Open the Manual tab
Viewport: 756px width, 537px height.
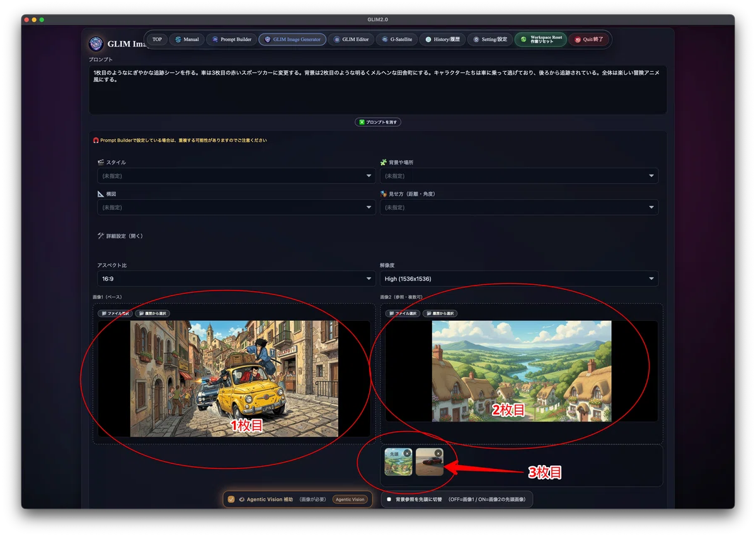186,39
